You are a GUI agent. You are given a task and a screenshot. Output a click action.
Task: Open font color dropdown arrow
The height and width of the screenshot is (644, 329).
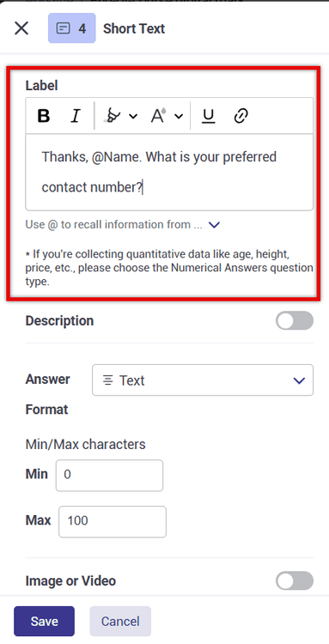(x=179, y=117)
